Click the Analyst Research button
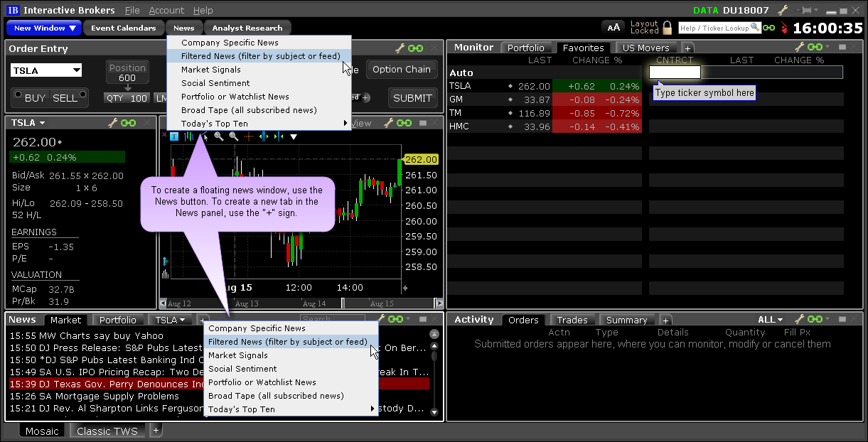 click(247, 28)
